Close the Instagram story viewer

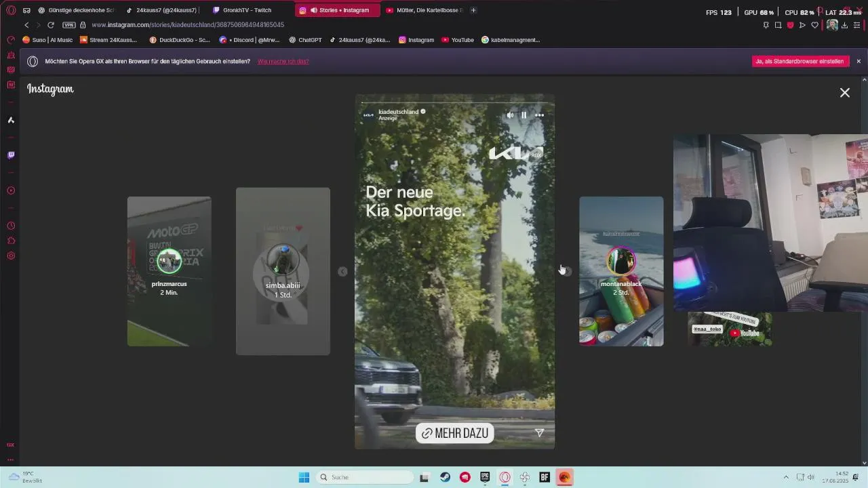coord(844,92)
